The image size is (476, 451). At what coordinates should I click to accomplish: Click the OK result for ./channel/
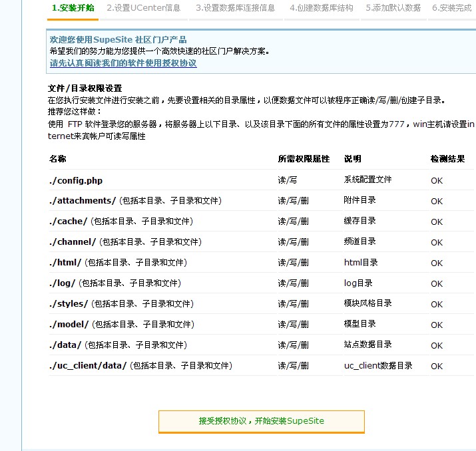(437, 243)
